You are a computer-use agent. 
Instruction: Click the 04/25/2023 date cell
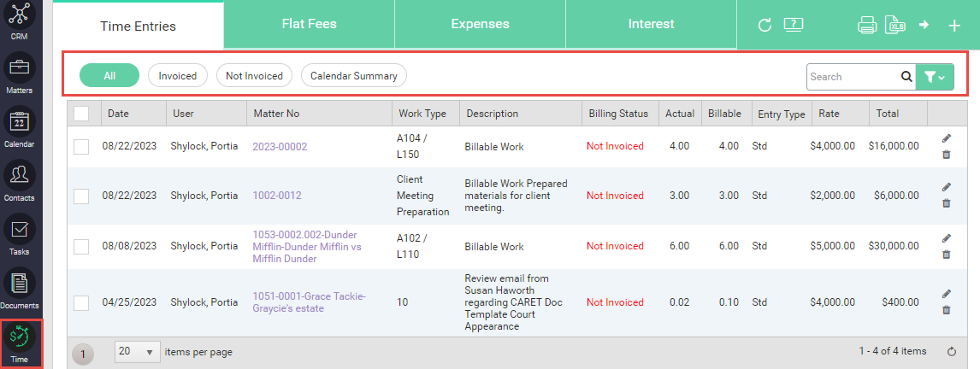(129, 302)
